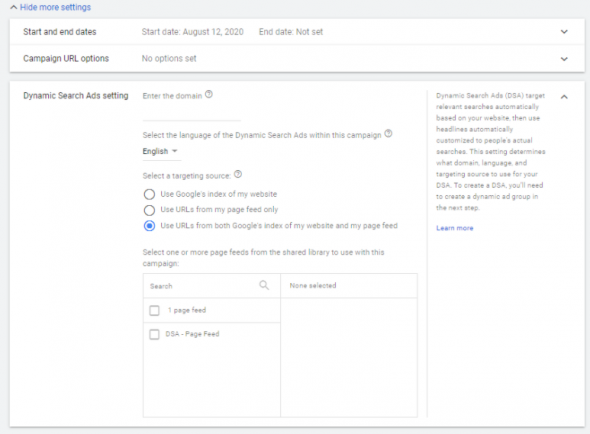
Task: Select Use URLs from my page feed only
Action: coord(149,210)
